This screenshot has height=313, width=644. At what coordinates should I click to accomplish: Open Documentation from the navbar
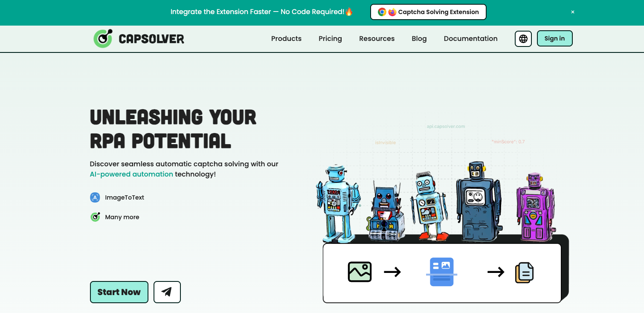click(x=470, y=39)
